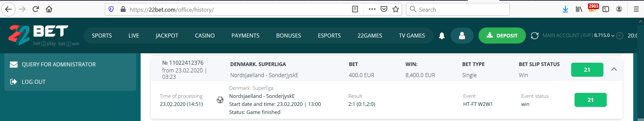Open the ESPORTS menu item
This screenshot has height=121, width=644.
329,36
